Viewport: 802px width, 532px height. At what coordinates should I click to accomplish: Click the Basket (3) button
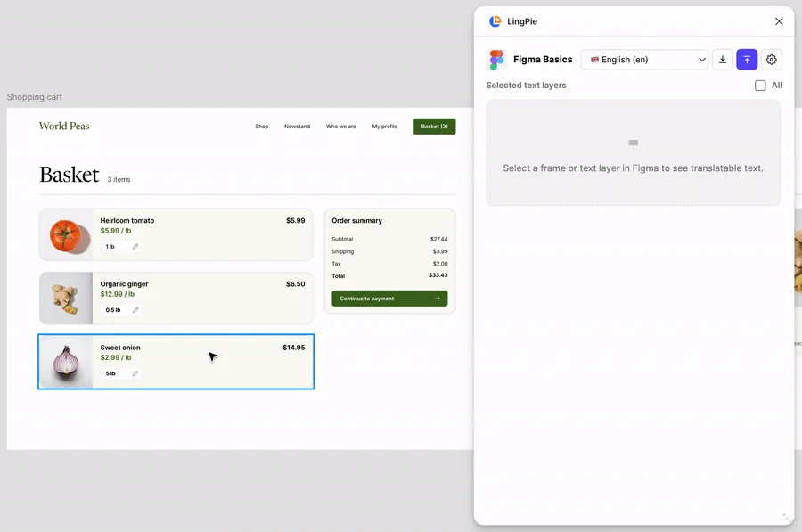point(434,127)
